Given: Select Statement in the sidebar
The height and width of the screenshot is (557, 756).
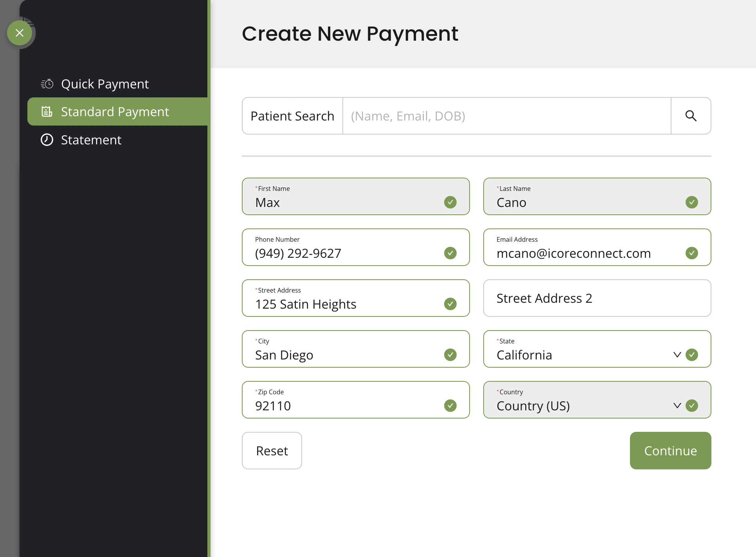Looking at the screenshot, I should 91,140.
